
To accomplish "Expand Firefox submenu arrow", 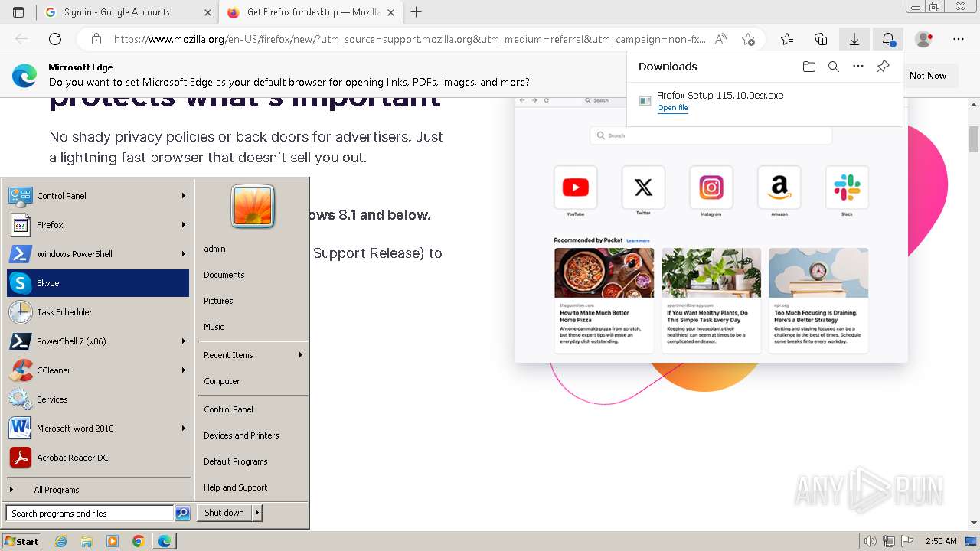I will [184, 225].
